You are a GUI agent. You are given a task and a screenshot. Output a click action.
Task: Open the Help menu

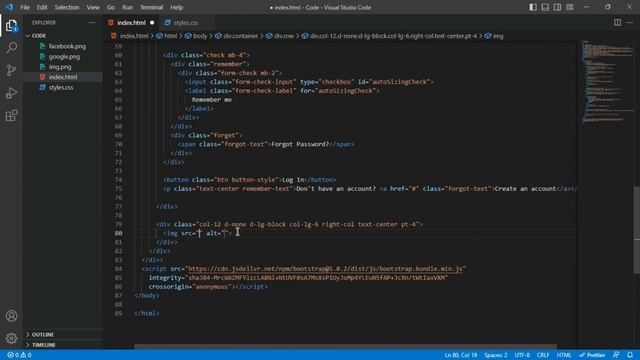coord(176,7)
